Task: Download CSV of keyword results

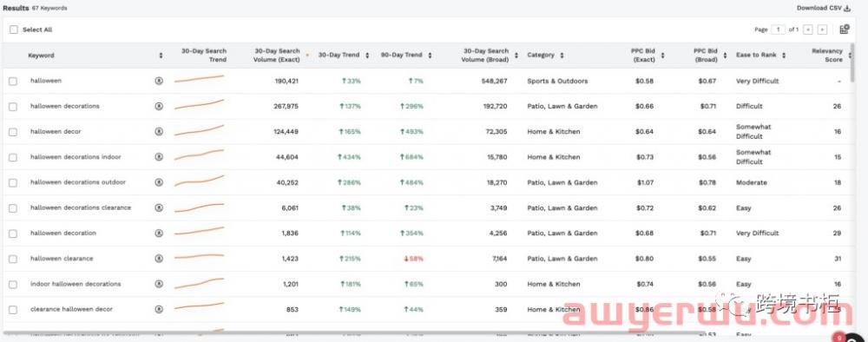Action: [823, 8]
